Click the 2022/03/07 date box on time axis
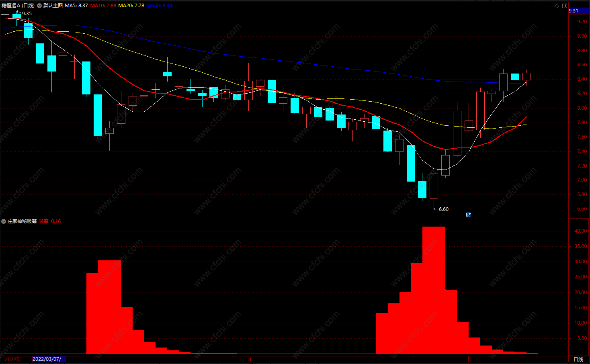The height and width of the screenshot is (364, 590). 49,359
